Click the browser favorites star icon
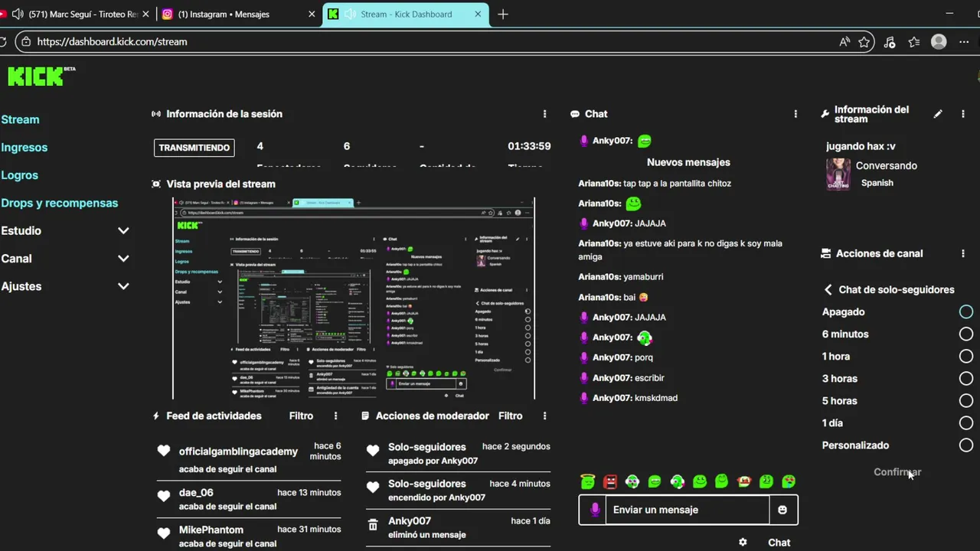The width and height of the screenshot is (980, 551). (x=864, y=42)
